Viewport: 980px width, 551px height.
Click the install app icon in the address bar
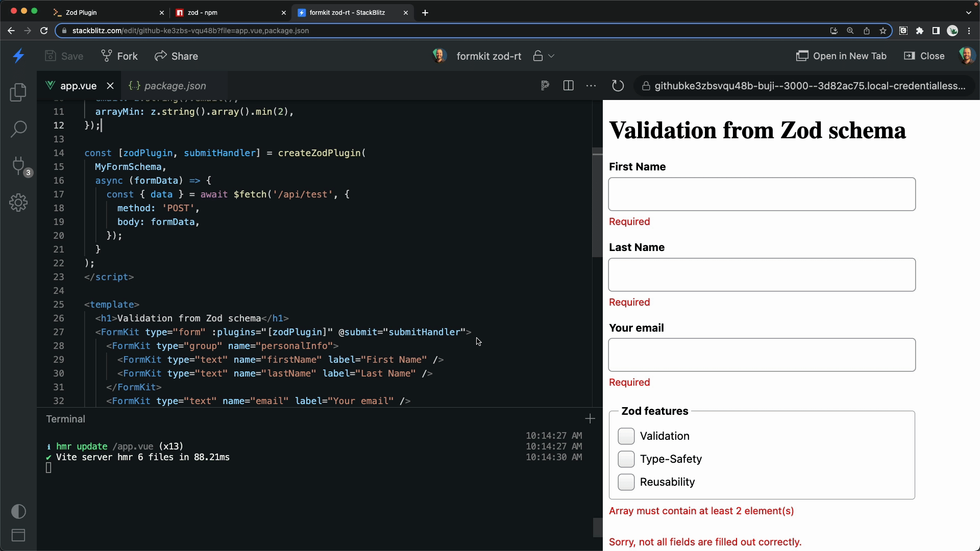point(834,31)
